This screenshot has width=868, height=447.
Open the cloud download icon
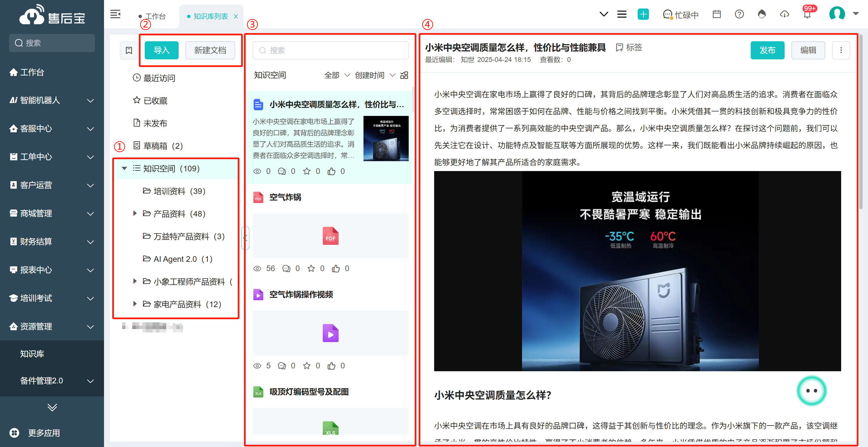[x=784, y=14]
